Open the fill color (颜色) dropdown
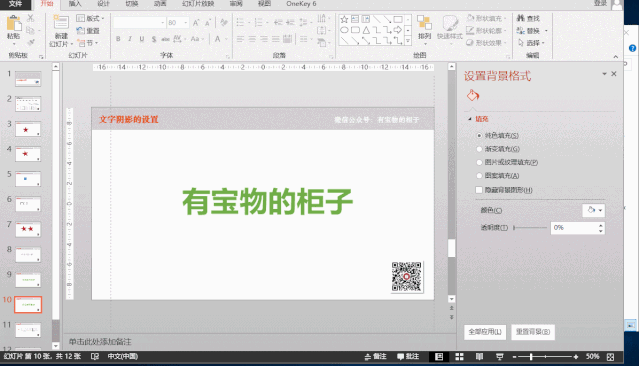The height and width of the screenshot is (366, 639). (x=594, y=210)
